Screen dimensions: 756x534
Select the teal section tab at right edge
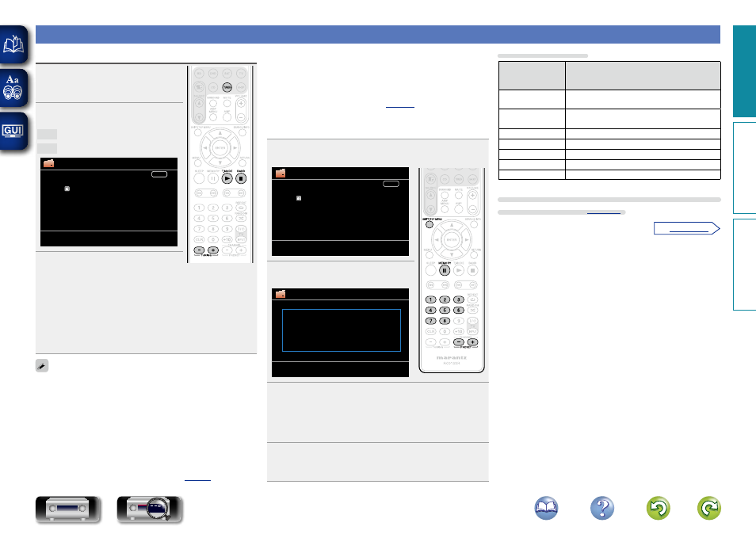744,71
